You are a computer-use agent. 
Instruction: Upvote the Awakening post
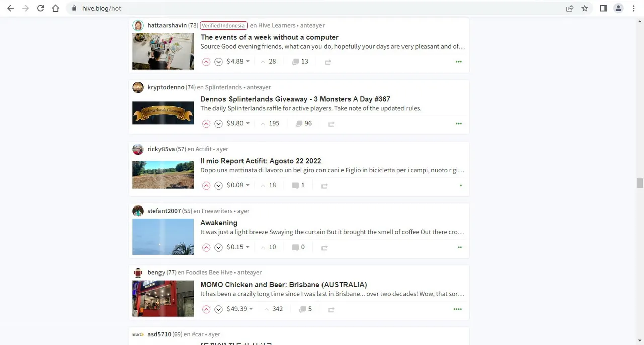(206, 248)
